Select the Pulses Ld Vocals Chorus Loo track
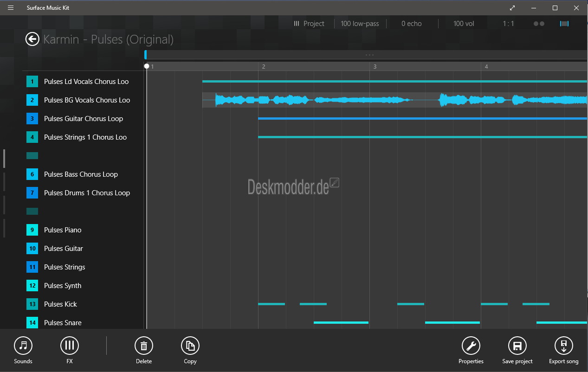 pos(86,82)
